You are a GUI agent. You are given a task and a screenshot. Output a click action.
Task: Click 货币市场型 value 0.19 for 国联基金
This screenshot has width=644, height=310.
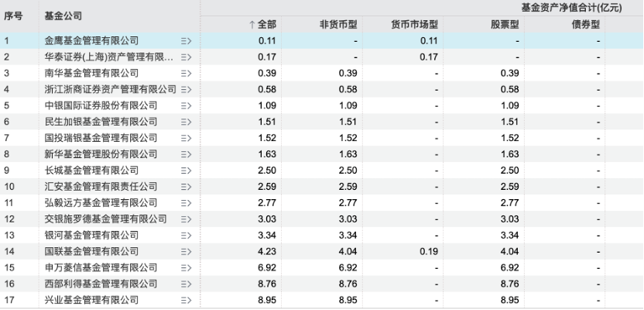point(429,252)
